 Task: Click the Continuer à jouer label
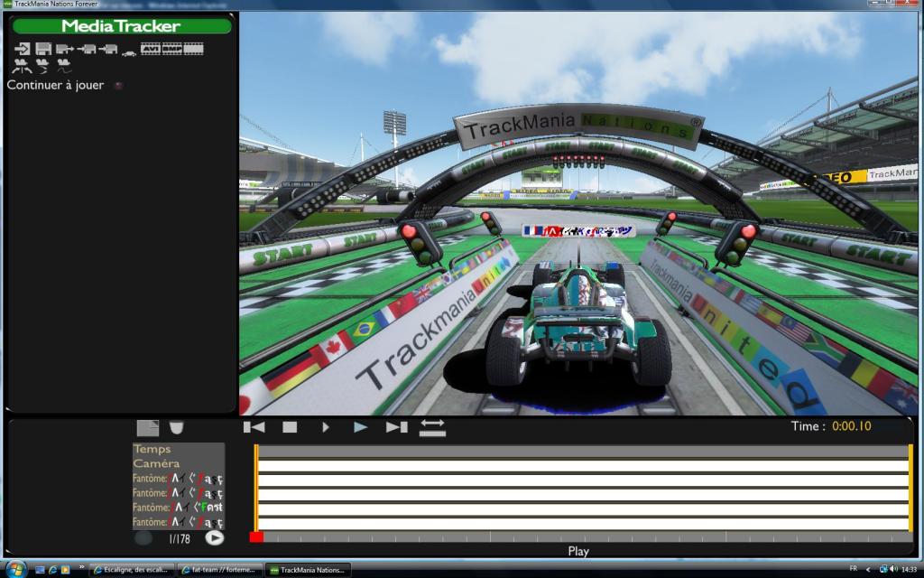coord(55,85)
